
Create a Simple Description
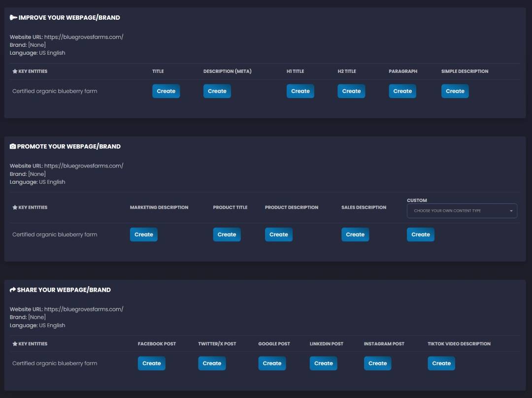pyautogui.click(x=455, y=91)
